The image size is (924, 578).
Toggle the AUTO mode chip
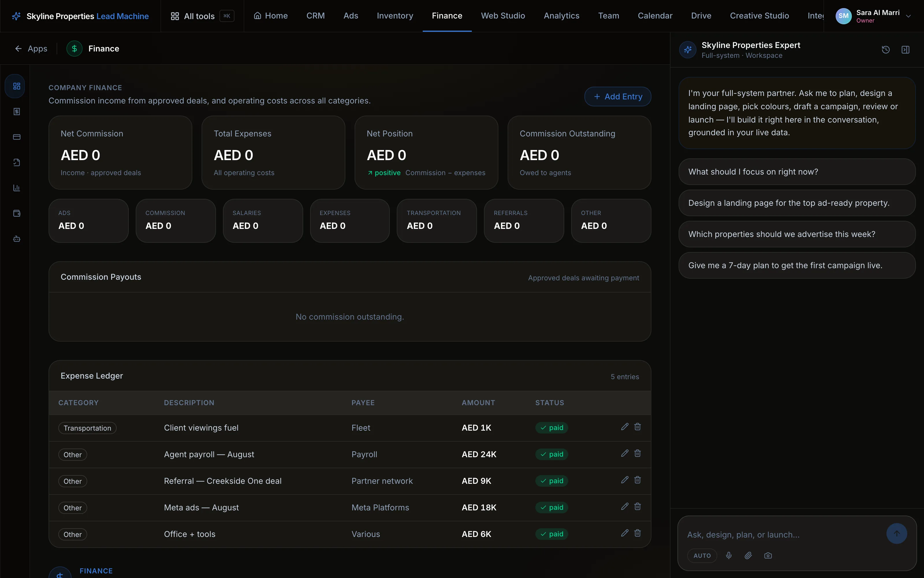click(702, 555)
